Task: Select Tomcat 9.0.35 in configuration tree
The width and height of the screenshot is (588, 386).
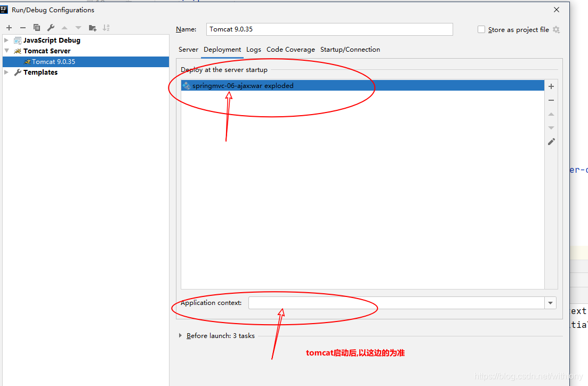Action: point(86,62)
